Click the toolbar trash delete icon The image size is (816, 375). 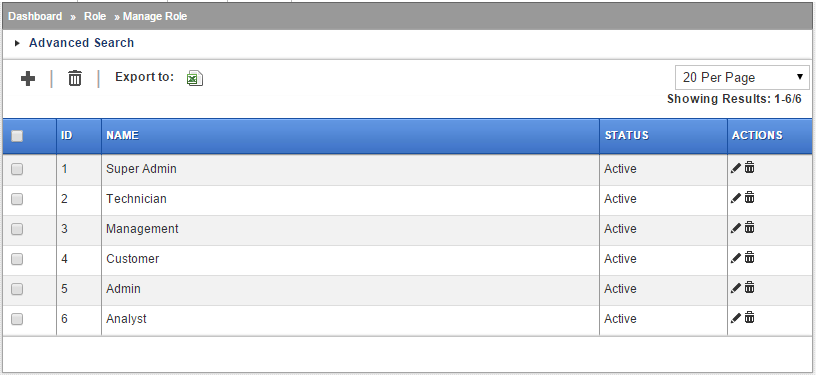(75, 79)
